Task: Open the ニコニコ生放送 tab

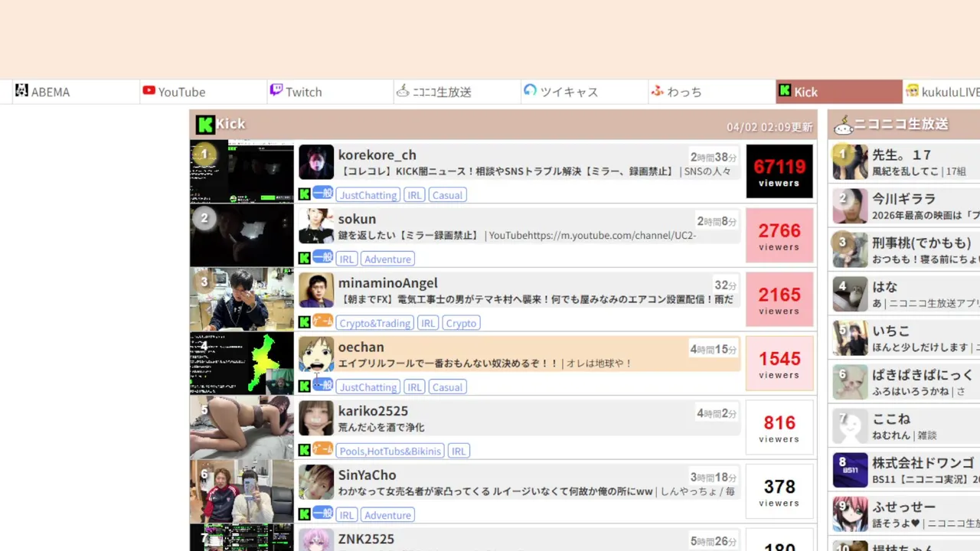Action: [x=457, y=92]
